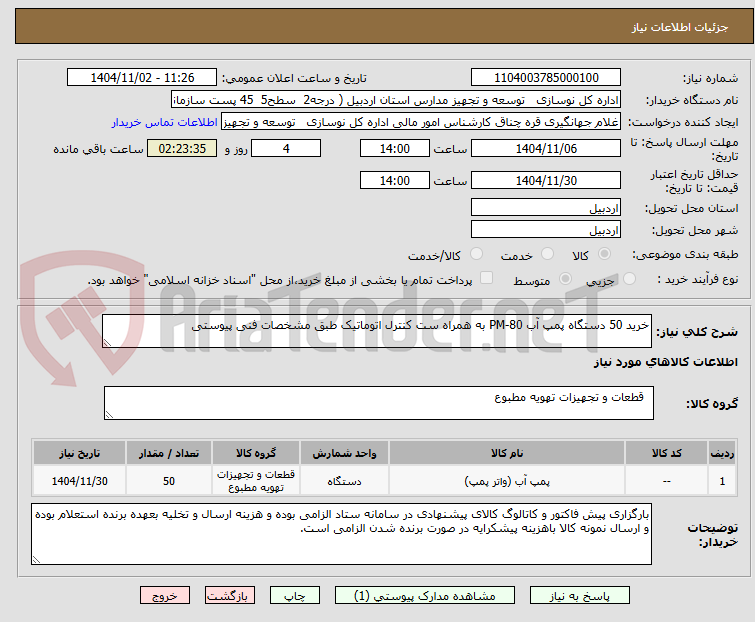
Task: Click the quantity cell '50'
Action: tap(169, 480)
